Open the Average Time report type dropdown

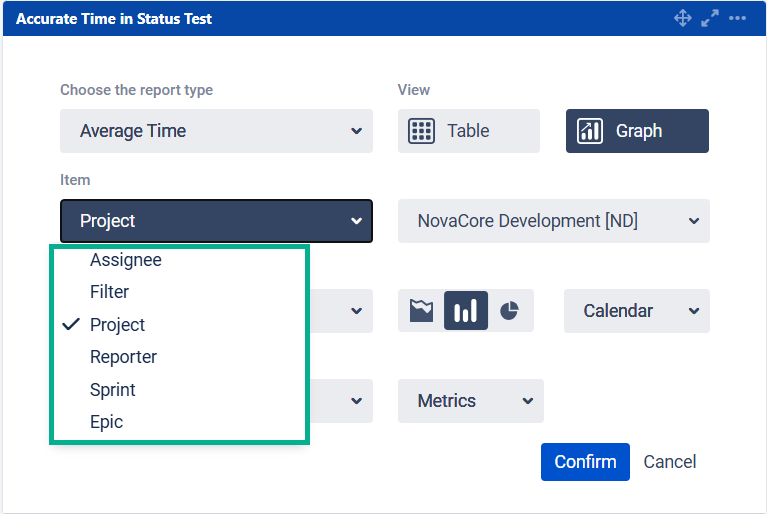click(x=216, y=131)
